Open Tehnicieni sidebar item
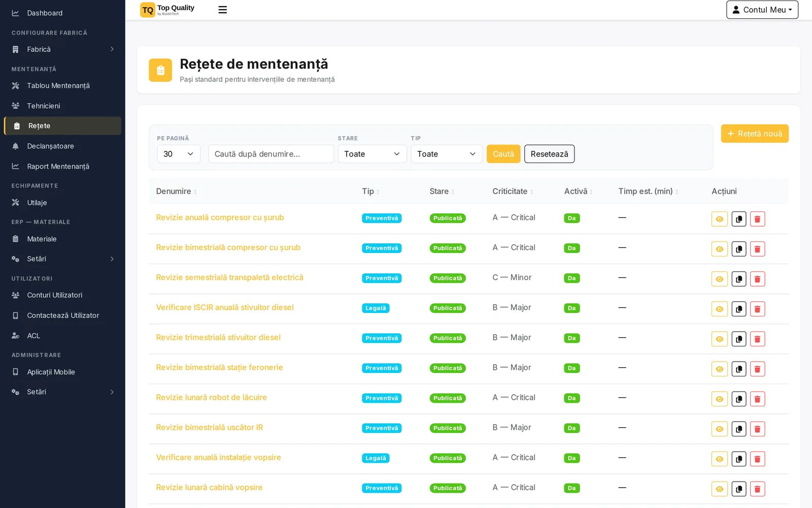812x508 pixels. click(62, 106)
